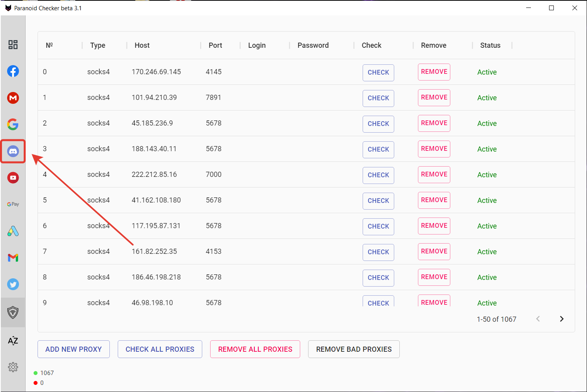Click the Paranoid Checker cat logo icon
Viewport: 587px width, 392px height.
click(8, 8)
